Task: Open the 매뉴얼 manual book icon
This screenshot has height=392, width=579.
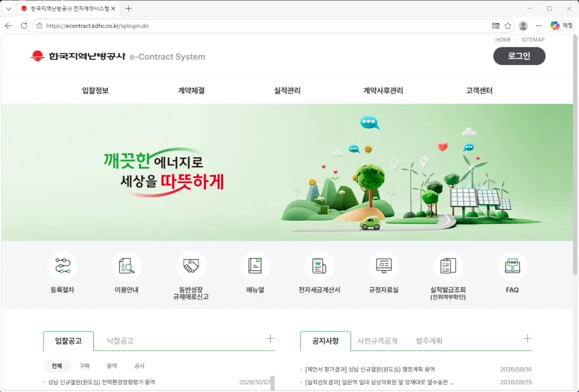Action: click(255, 266)
